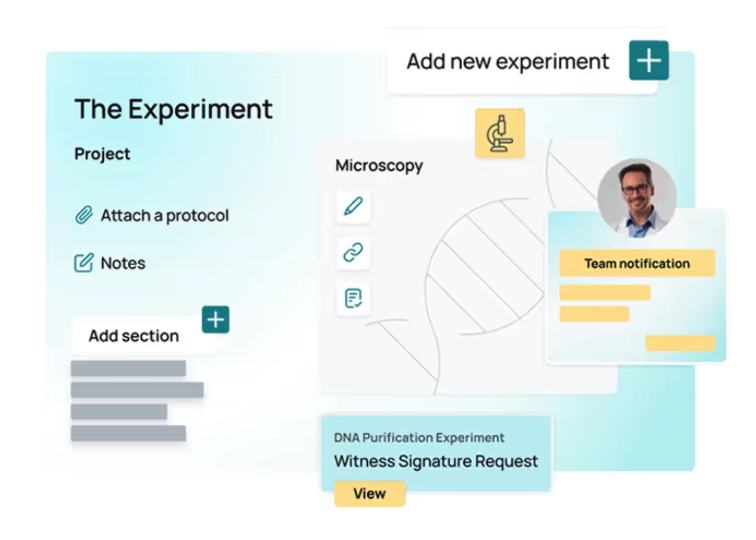
Task: Click the Attach a protocol link text
Action: 164,216
